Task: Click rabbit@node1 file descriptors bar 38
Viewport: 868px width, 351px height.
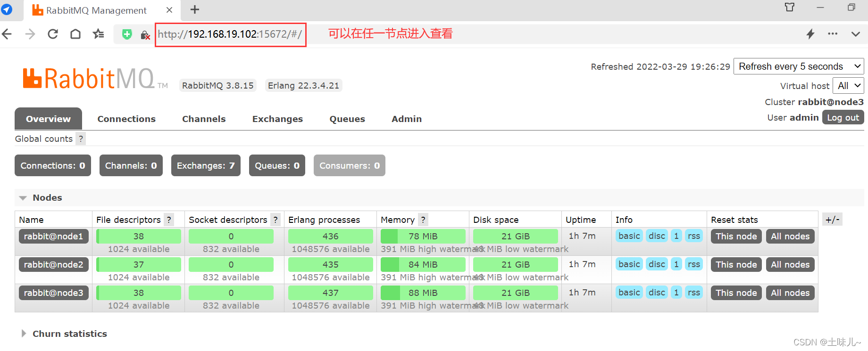Action: [x=139, y=236]
